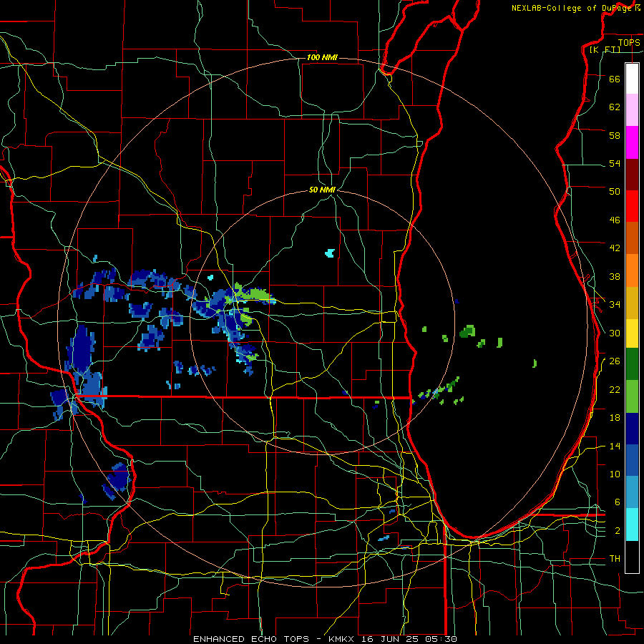Screen dimensions: 644x644
Task: Click the NEXLAB-College of DuPage credit text
Action: [576, 8]
